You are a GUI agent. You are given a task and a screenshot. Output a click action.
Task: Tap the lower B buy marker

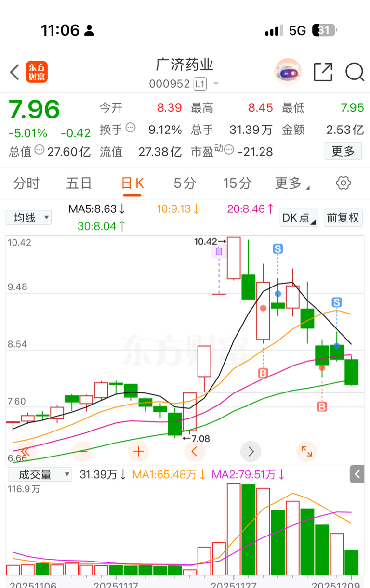click(x=322, y=407)
